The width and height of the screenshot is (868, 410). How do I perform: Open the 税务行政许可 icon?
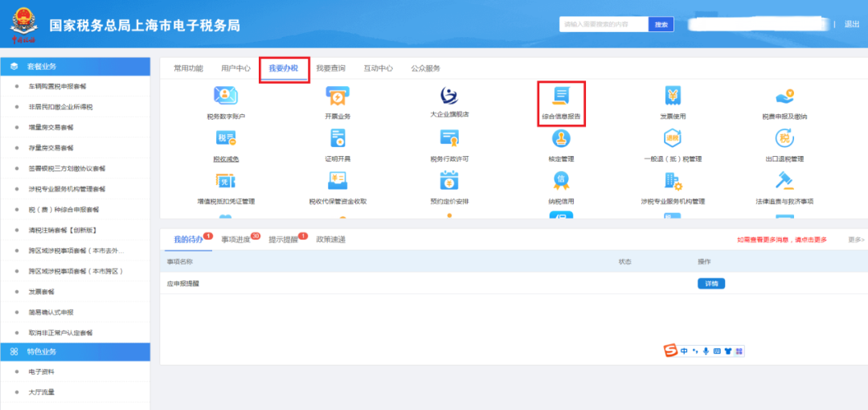pos(449,138)
